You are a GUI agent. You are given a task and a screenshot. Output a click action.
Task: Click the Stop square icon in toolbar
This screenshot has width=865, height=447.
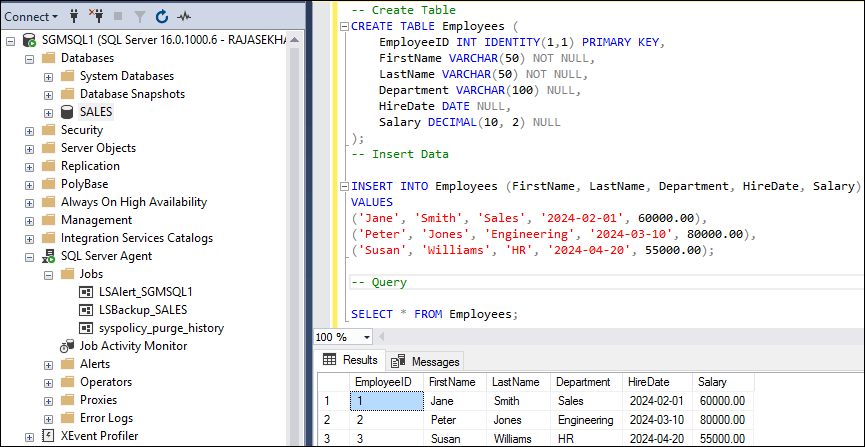[x=118, y=16]
